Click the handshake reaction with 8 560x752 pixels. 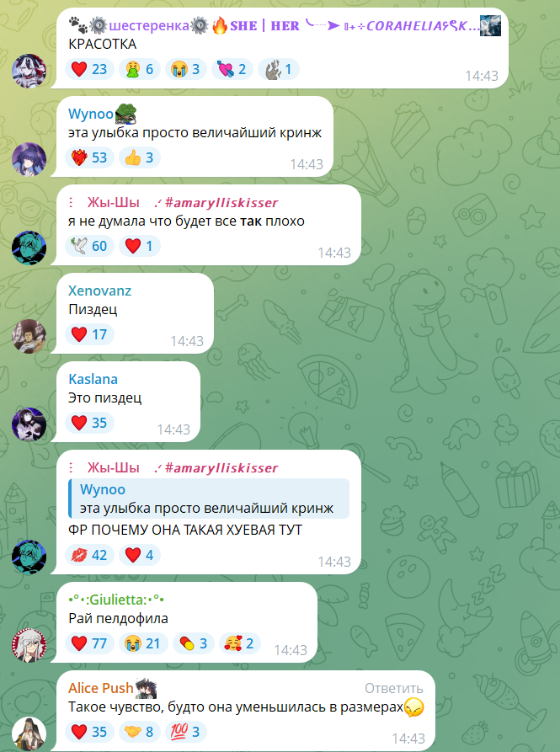(x=139, y=732)
